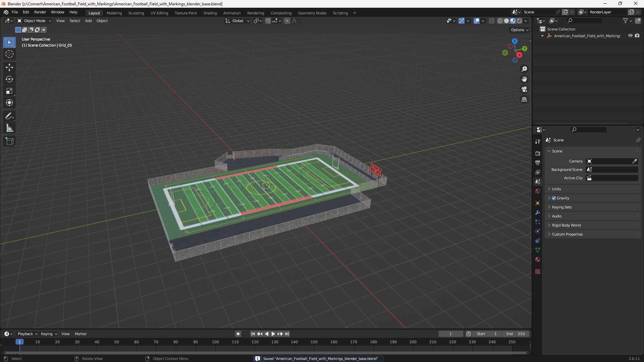644x362 pixels.
Task: Switch to the UV Editing workspace tab
Action: (x=159, y=13)
